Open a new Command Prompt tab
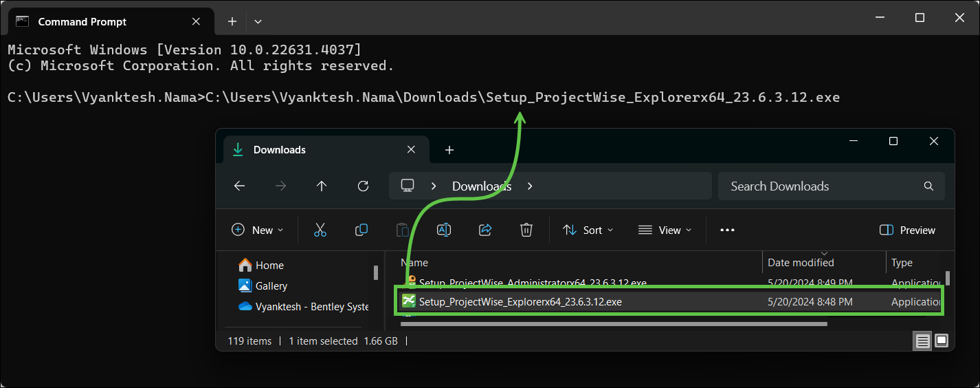The width and height of the screenshot is (980, 388). coord(232,21)
